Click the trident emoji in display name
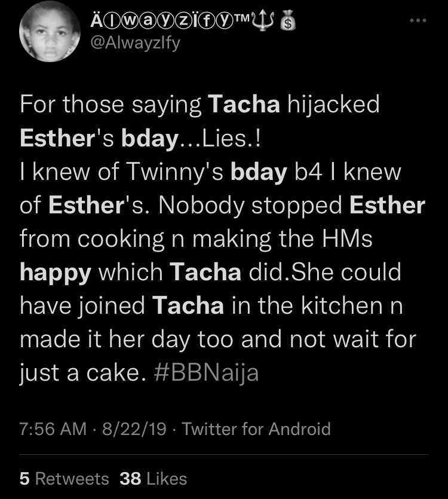 (263, 20)
